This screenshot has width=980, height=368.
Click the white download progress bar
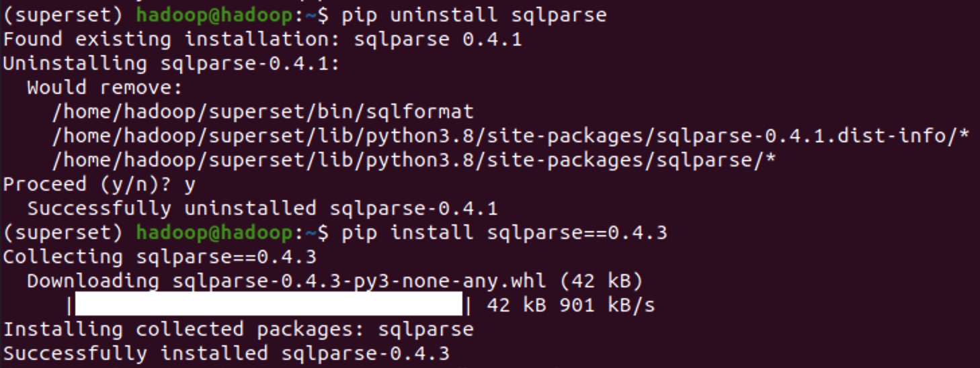tap(269, 306)
